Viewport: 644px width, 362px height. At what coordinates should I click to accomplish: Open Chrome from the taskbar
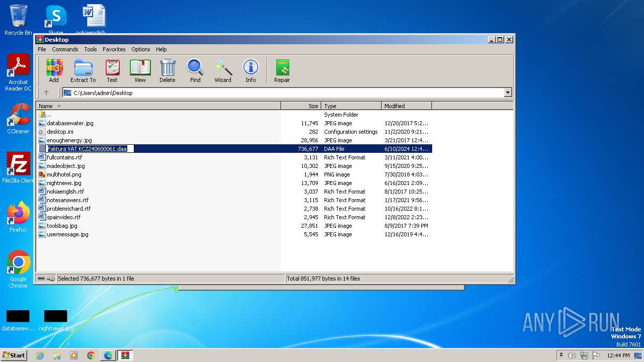pyautogui.click(x=91, y=355)
